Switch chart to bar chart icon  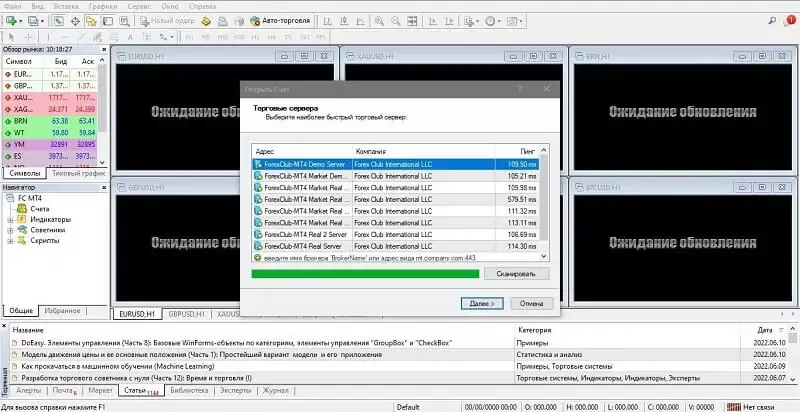(x=327, y=21)
